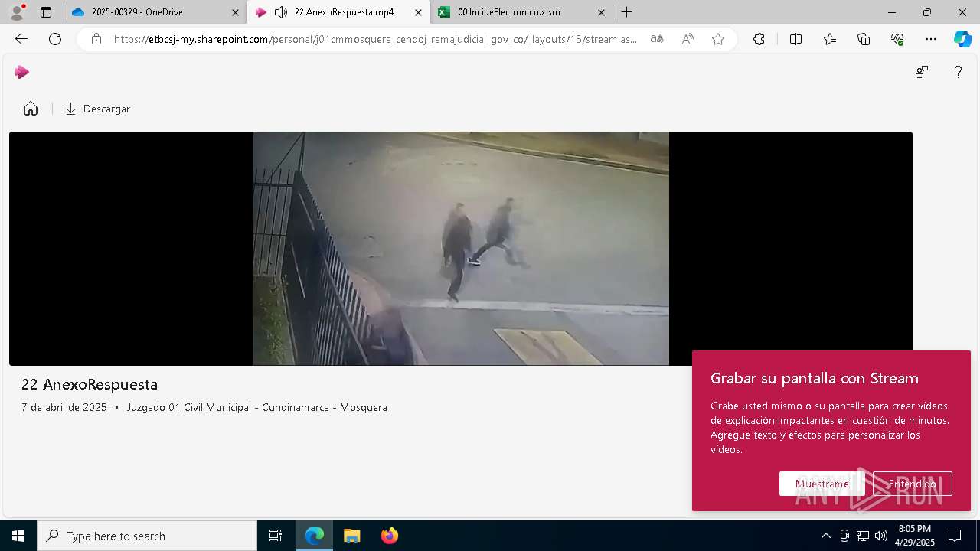The width and height of the screenshot is (980, 551).
Task: Refresh the current page
Action: pyautogui.click(x=55, y=39)
